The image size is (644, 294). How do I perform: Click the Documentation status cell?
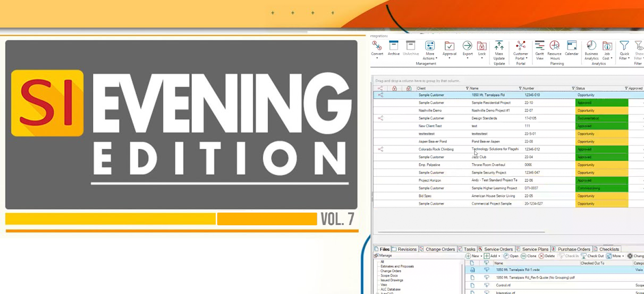[601, 118]
